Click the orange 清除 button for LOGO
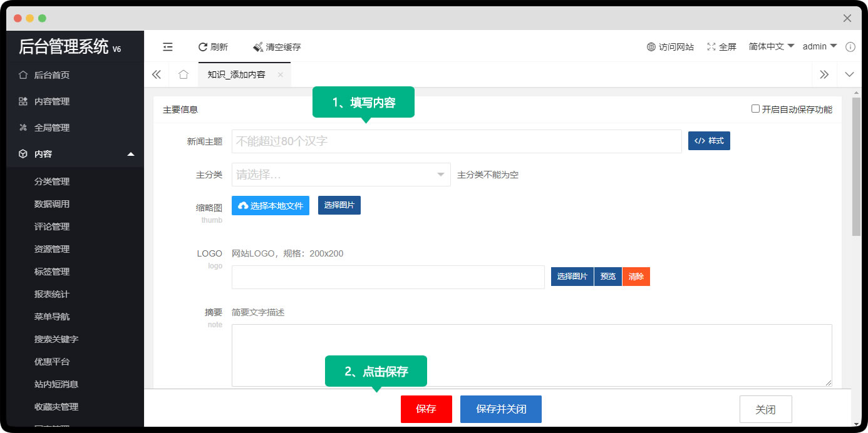 [636, 277]
